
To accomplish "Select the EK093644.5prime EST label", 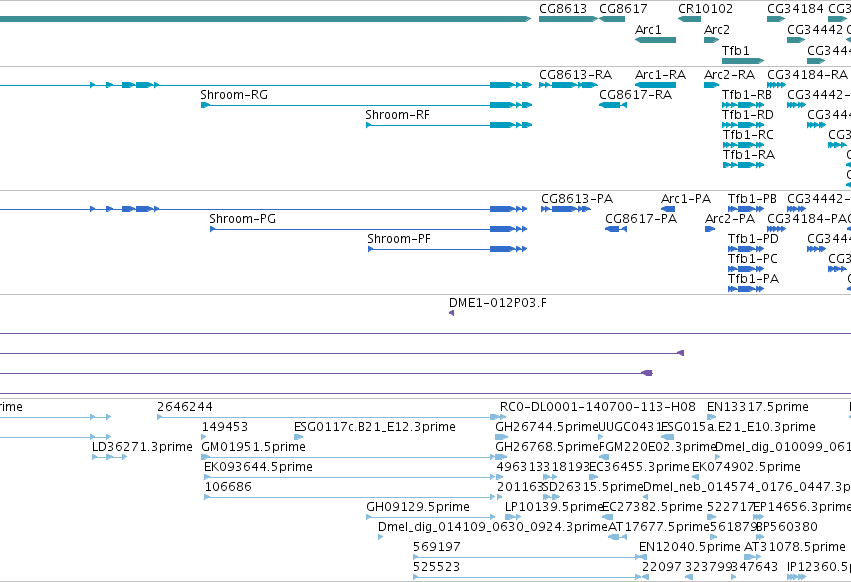I will [258, 467].
